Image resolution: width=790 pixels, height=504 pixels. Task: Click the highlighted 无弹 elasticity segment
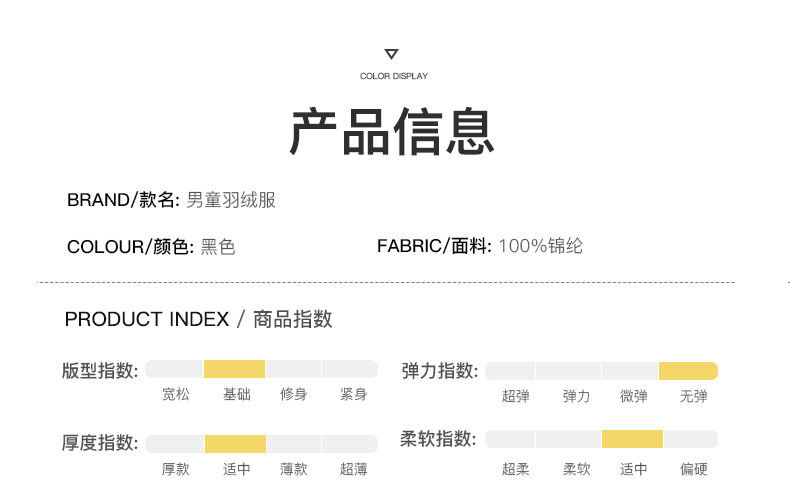pos(688,371)
